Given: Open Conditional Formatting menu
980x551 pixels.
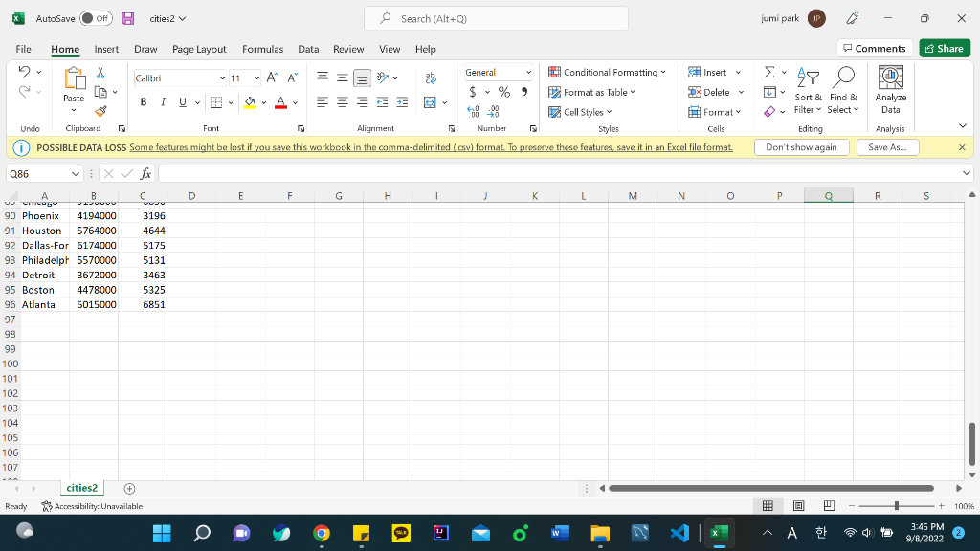Looking at the screenshot, I should pyautogui.click(x=607, y=73).
